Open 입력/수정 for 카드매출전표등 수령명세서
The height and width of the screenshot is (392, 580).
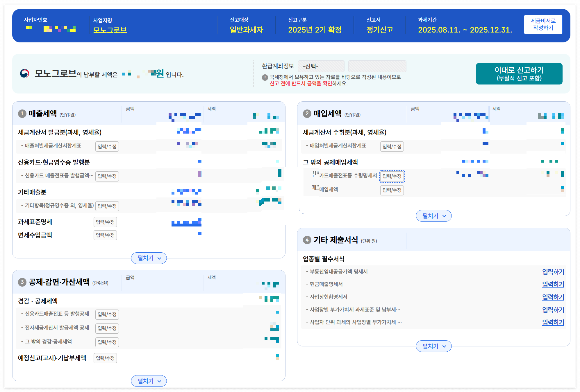pyautogui.click(x=392, y=176)
